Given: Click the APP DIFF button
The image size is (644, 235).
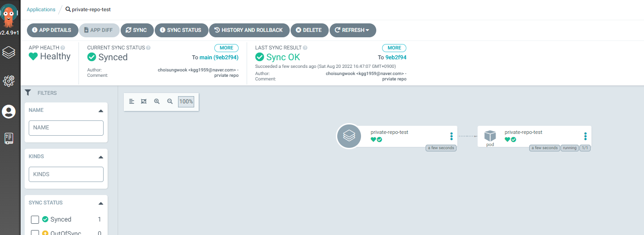Looking at the screenshot, I should pyautogui.click(x=99, y=30).
